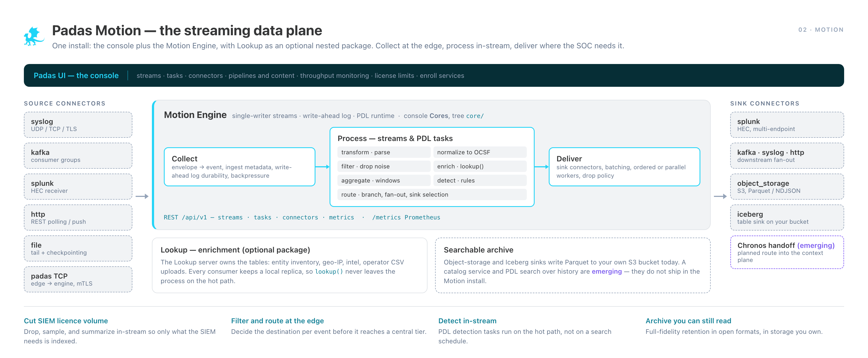Image resolution: width=868 pixels, height=358 pixels.
Task: Click the splunk HEC multi-endpoint sink card
Action: point(787,125)
